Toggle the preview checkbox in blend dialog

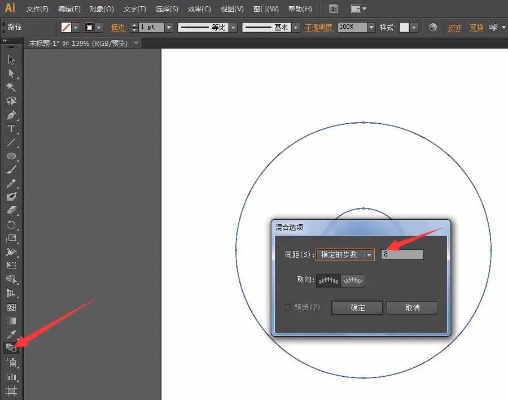click(x=287, y=307)
